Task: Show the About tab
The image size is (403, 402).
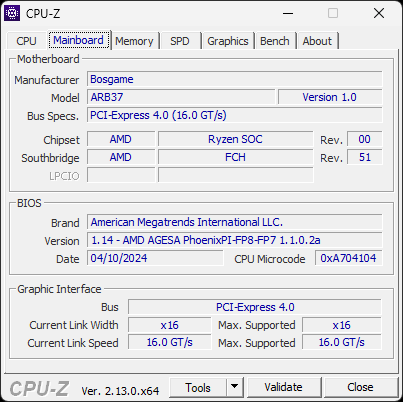Action: point(317,41)
